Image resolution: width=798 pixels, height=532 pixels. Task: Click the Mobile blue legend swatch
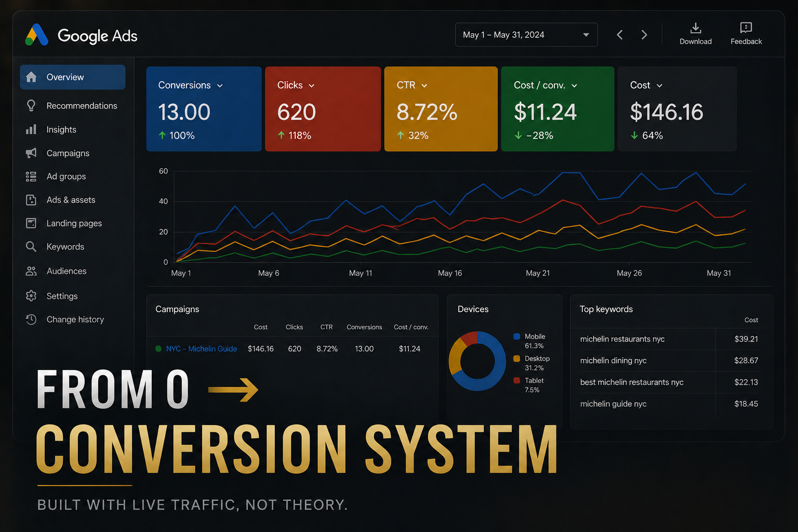[517, 337]
